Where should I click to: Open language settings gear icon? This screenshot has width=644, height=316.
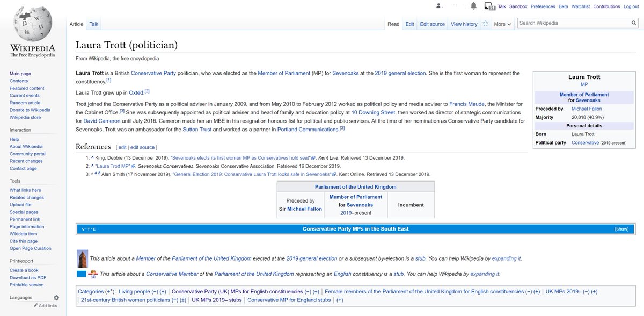(x=56, y=297)
